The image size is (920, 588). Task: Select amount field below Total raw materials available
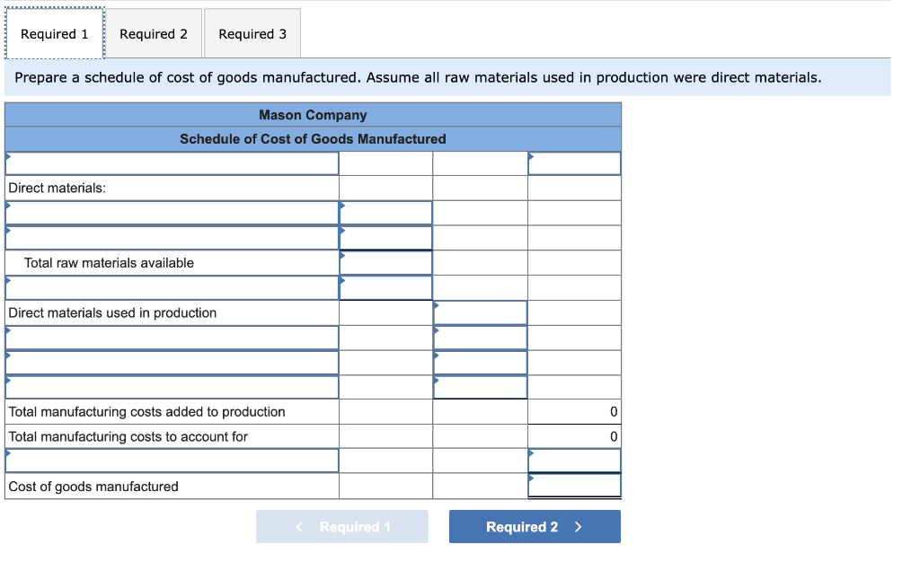tap(385, 288)
